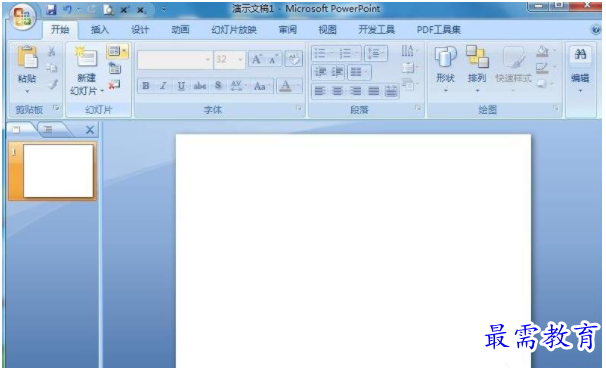Screen dimensions: 606x368
Task: Expand the 粘贴 paste options arrow
Action: 27,91
